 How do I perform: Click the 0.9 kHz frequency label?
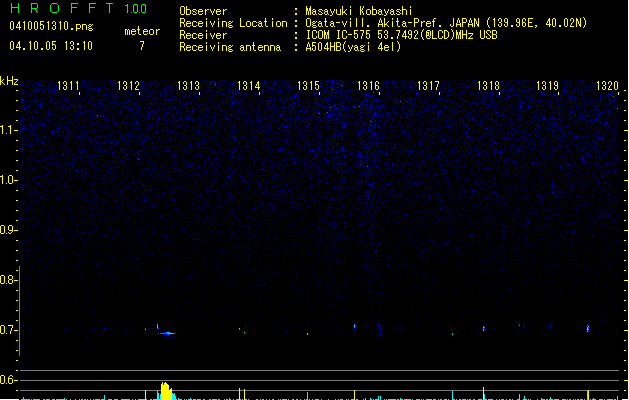9,230
